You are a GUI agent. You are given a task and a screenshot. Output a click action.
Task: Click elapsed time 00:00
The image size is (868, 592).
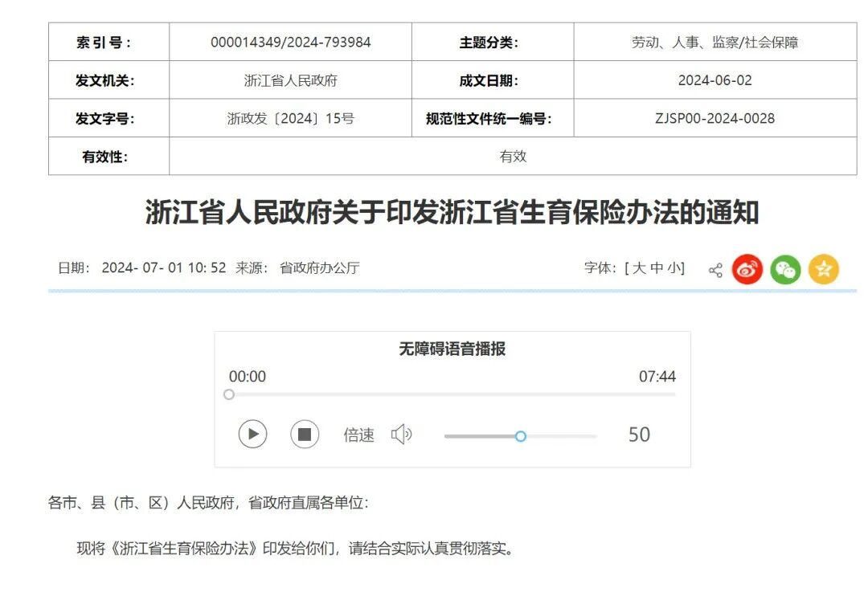(248, 376)
